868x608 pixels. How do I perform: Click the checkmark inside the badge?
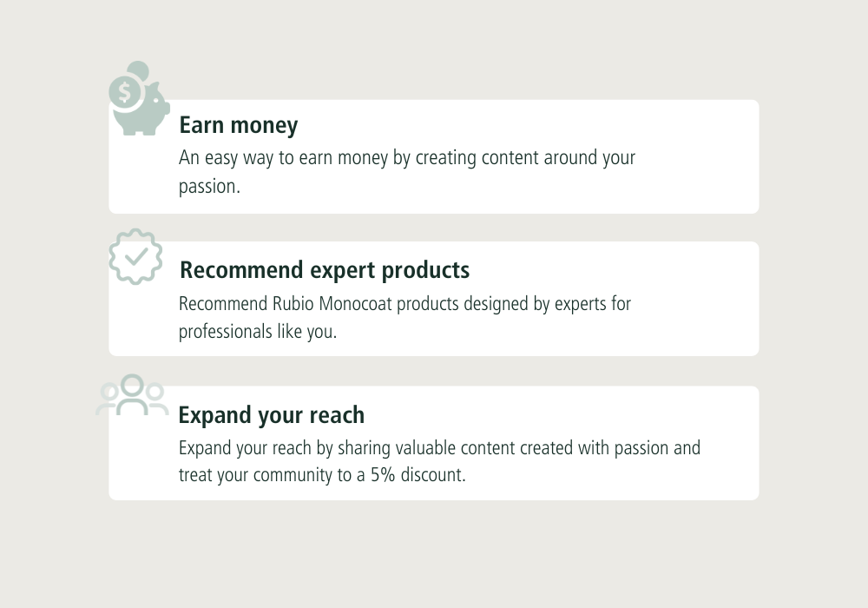point(135,256)
